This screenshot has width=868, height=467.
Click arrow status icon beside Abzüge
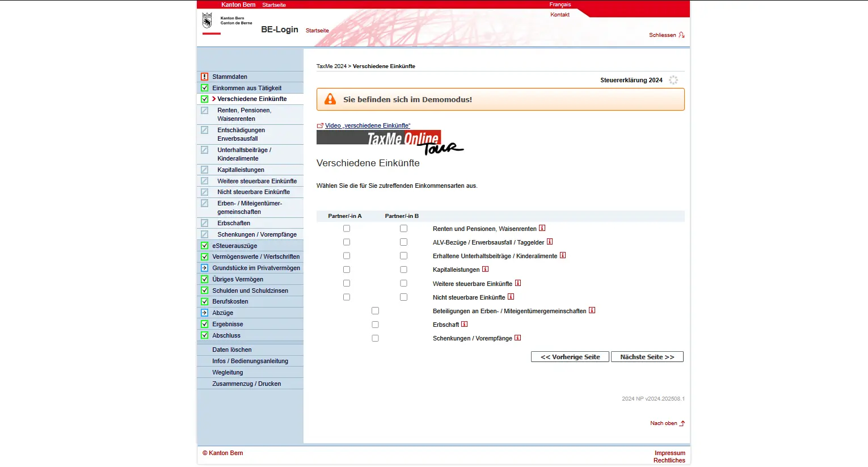[x=204, y=313]
